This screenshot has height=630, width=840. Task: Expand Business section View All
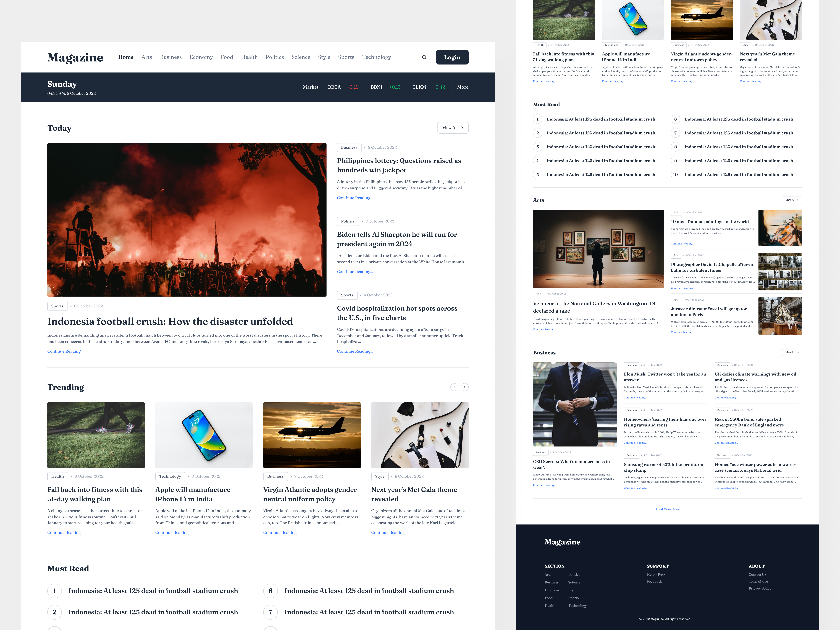click(792, 352)
